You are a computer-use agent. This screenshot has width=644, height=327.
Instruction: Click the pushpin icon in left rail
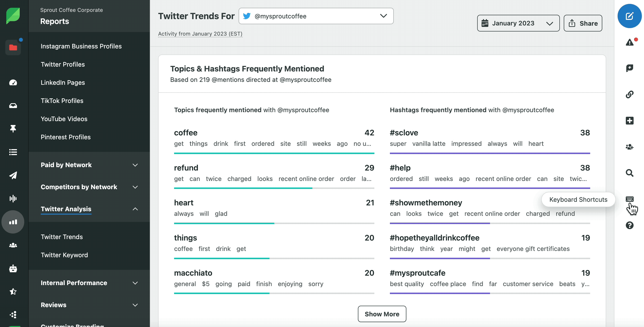pos(13,129)
